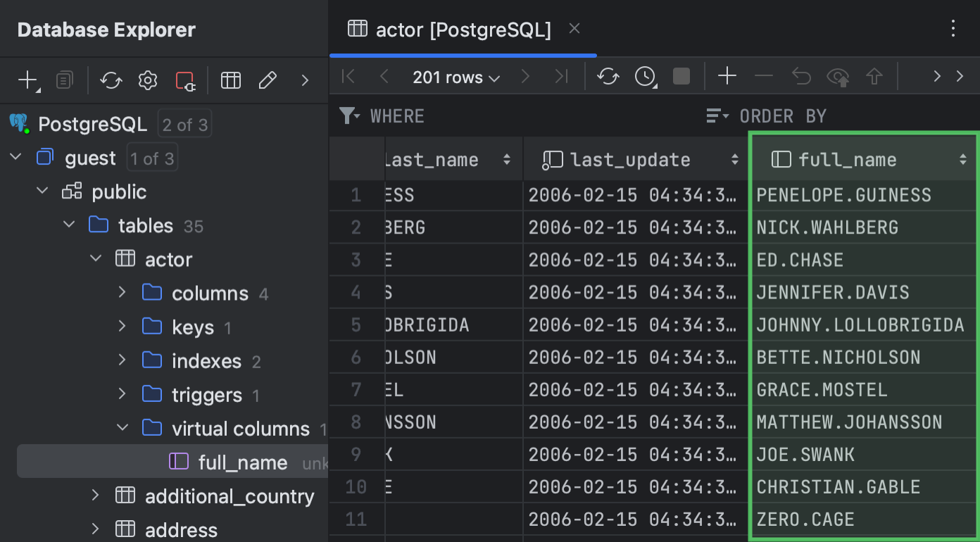Revert pending changes with the undo arrow
980x542 pixels.
(801, 76)
